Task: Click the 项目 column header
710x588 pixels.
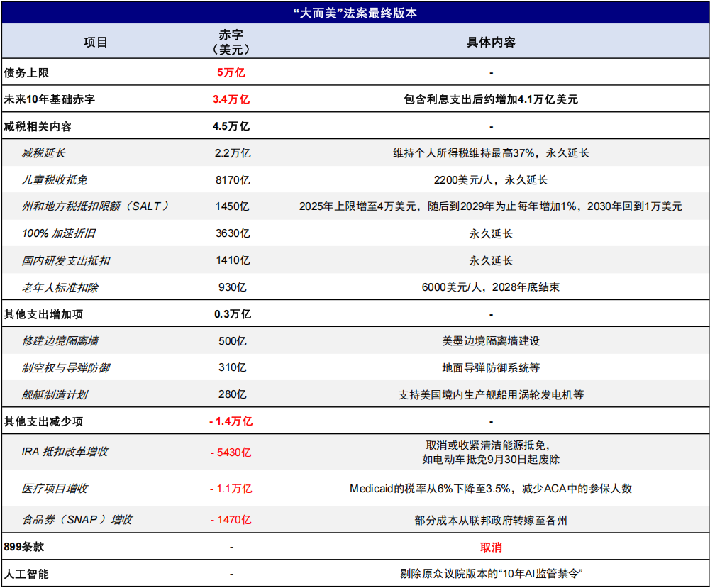Action: (x=92, y=41)
